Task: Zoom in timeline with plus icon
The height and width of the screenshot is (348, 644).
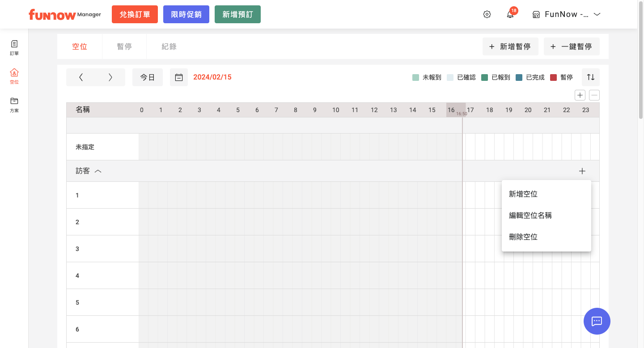Action: (x=580, y=95)
